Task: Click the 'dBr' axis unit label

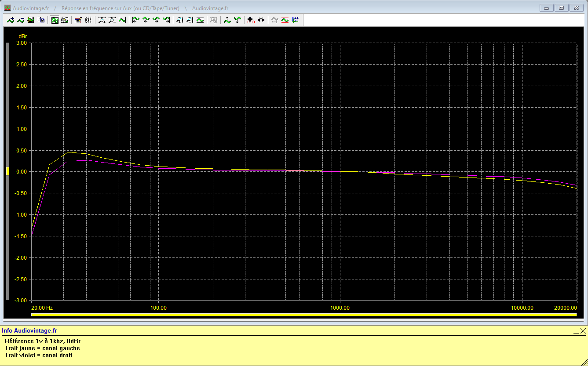Action: 22,36
